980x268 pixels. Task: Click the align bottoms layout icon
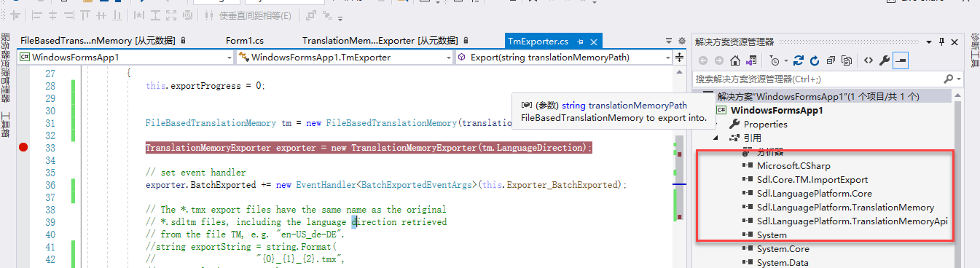(117, 16)
